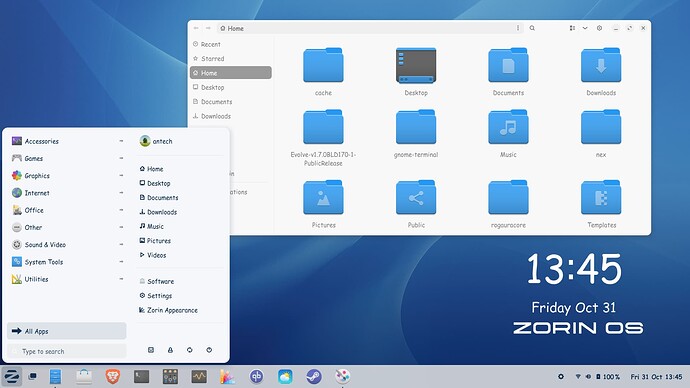Select the Pictures folder in the grid
The image size is (690, 388).
click(323, 197)
